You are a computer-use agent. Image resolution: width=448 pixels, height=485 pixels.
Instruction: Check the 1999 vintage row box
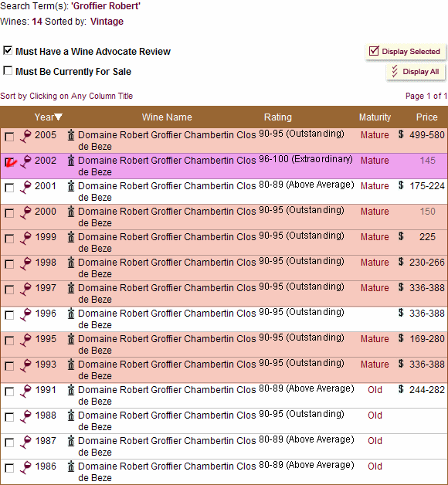tap(9, 239)
